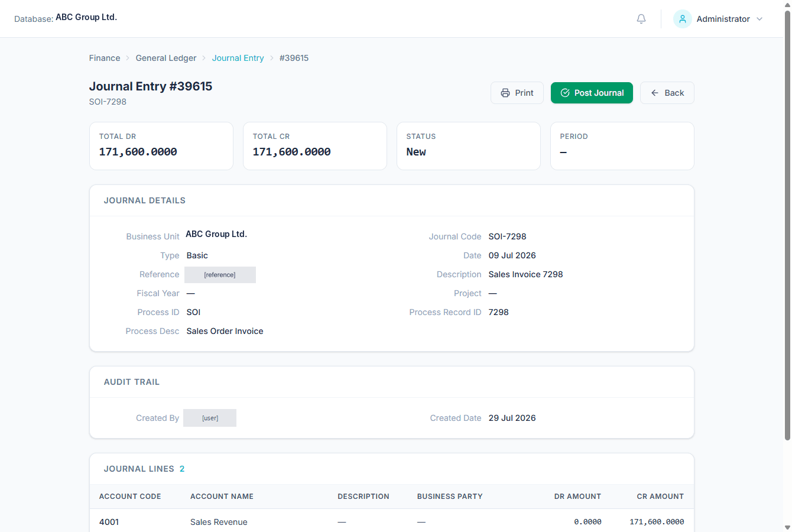Select Business Unit value ABC Group Ltd.

[x=216, y=234]
